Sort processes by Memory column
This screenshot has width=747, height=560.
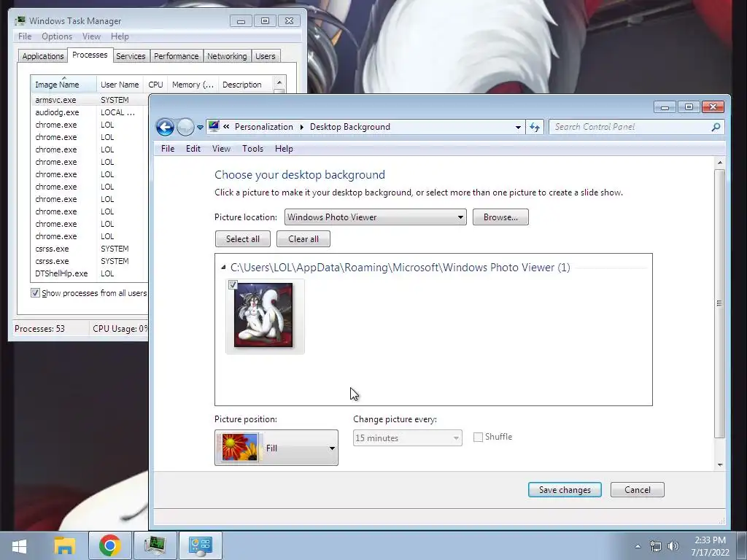193,85
